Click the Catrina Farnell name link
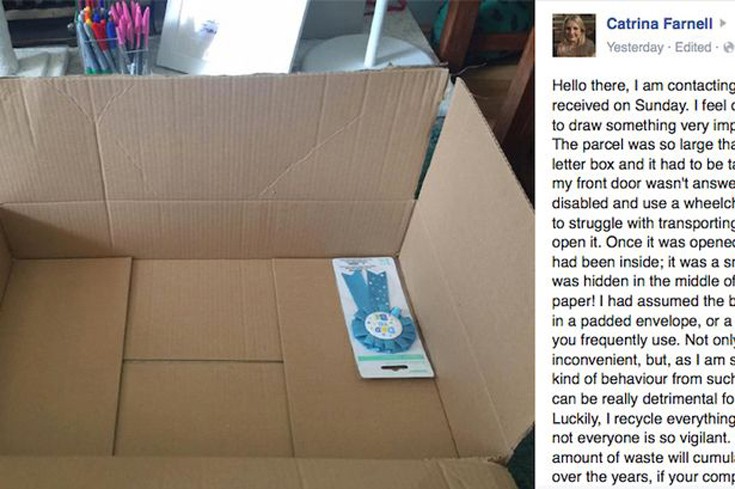This screenshot has width=735, height=489. [660, 23]
